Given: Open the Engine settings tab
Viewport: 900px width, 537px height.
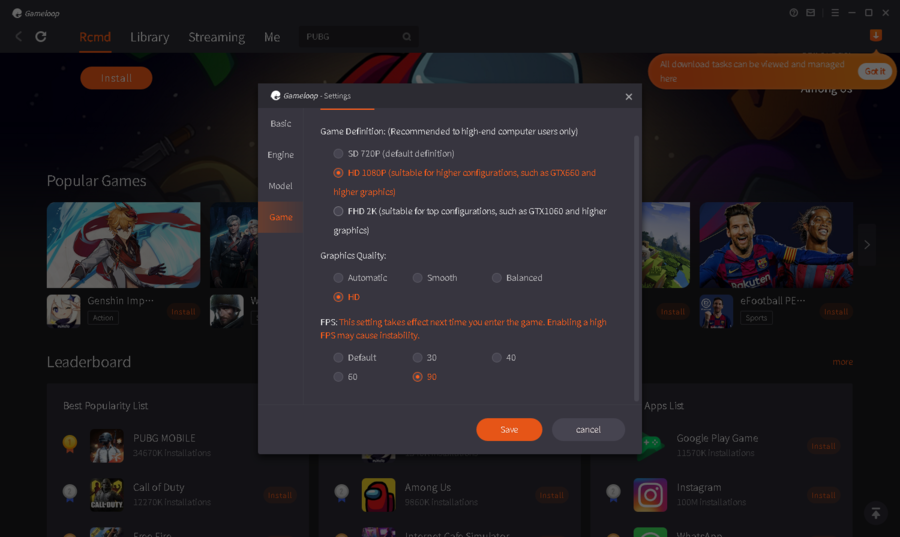Looking at the screenshot, I should (x=281, y=155).
